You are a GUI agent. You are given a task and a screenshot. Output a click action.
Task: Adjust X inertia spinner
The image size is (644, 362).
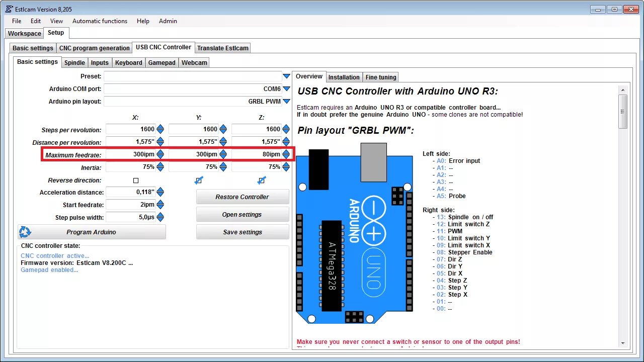[160, 167]
